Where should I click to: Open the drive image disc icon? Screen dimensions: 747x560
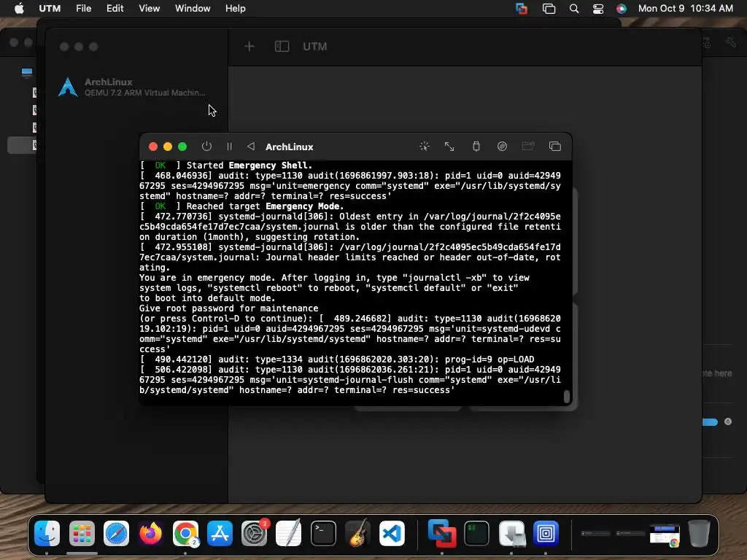[x=502, y=146]
